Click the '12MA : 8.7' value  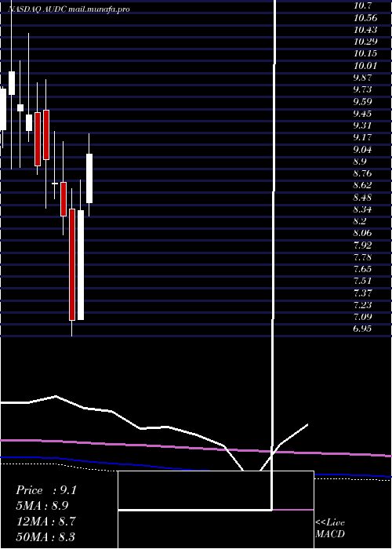coord(46,521)
